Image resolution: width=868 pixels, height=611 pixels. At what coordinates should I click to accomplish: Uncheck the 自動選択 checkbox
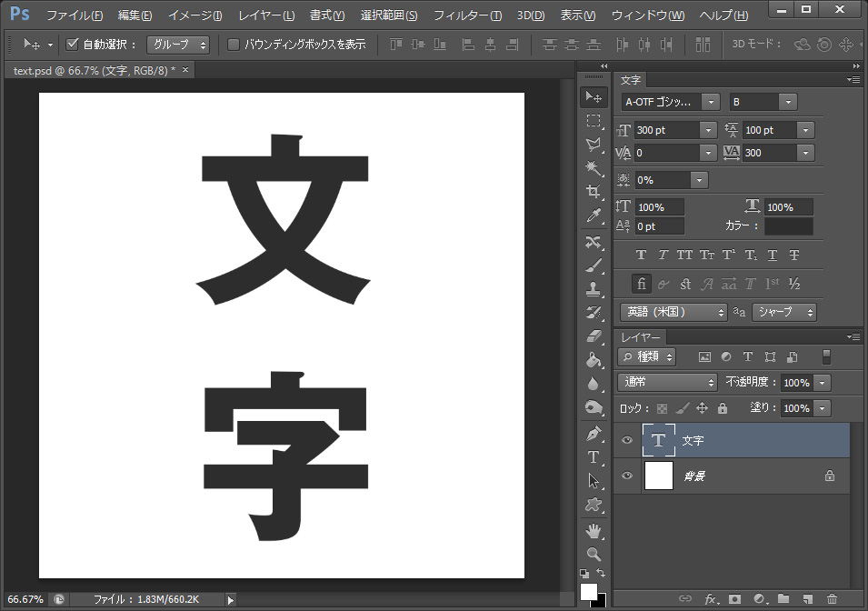pyautogui.click(x=71, y=44)
